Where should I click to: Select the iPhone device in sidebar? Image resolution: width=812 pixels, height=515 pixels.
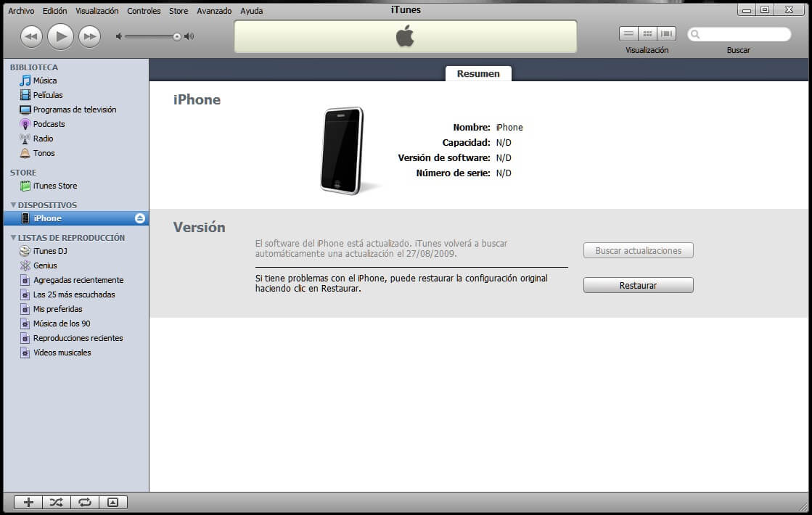pos(75,218)
